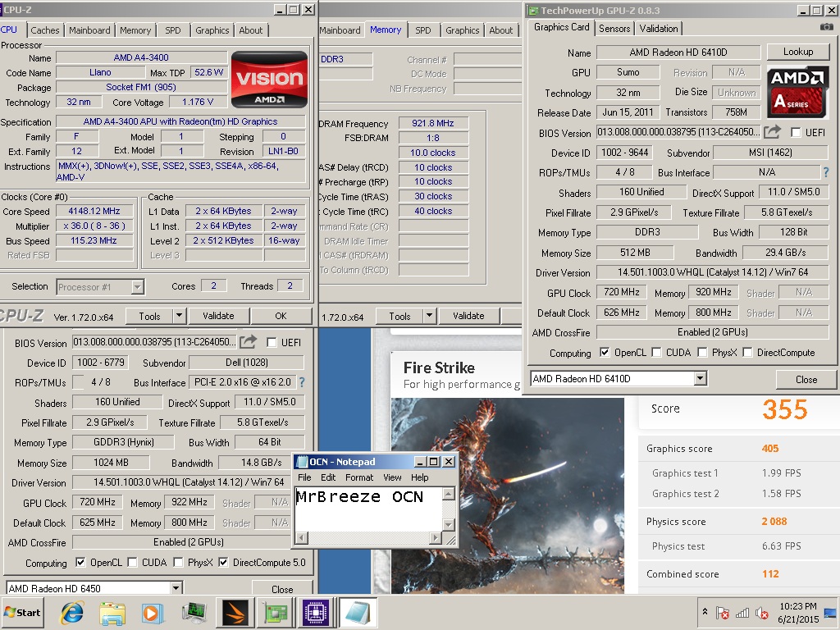The width and height of the screenshot is (840, 630).
Task: Toggle UEFI checkbox in HD 6450 window
Action: [272, 342]
